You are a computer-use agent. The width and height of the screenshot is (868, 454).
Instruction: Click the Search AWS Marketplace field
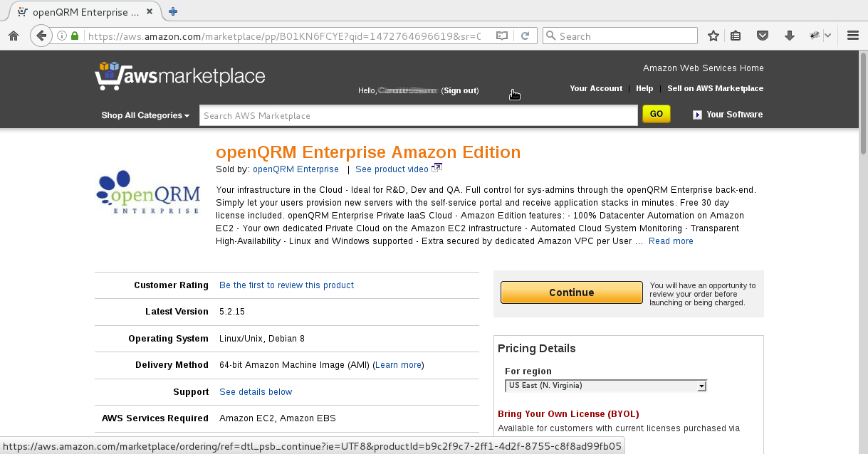[x=418, y=115]
